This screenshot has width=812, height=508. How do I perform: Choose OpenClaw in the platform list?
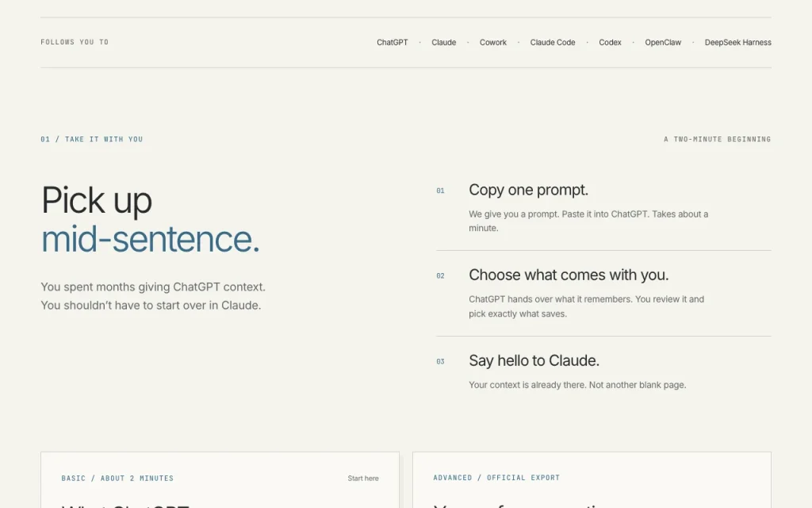click(663, 43)
